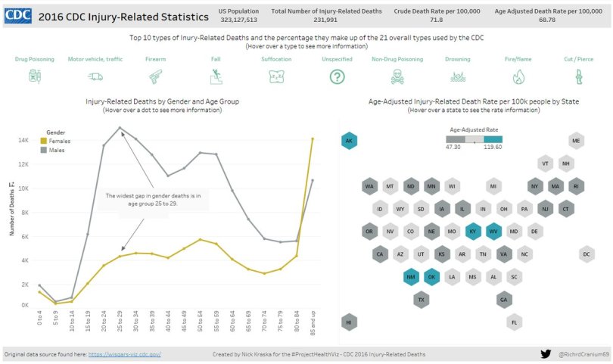613x364 pixels.
Task: Click the Drug Poisoning pill bottle icon
Action: [34, 76]
